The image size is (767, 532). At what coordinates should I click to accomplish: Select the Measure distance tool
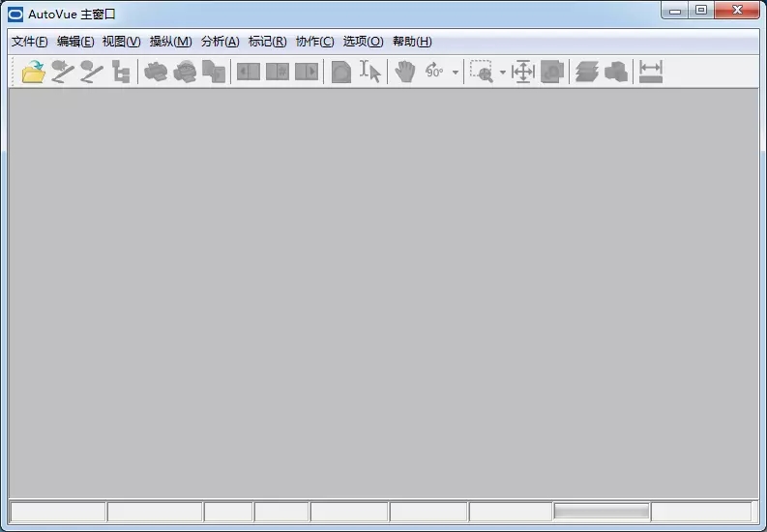[x=651, y=72]
